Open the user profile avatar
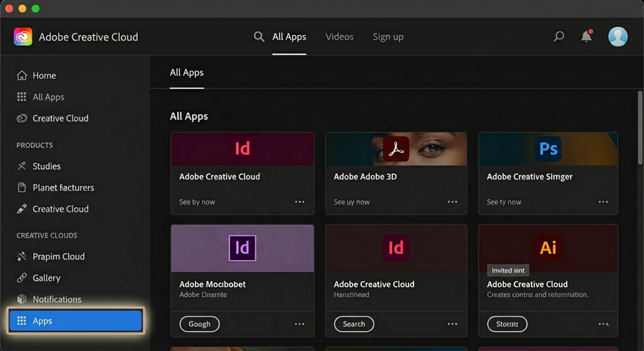The height and width of the screenshot is (351, 644). click(618, 36)
